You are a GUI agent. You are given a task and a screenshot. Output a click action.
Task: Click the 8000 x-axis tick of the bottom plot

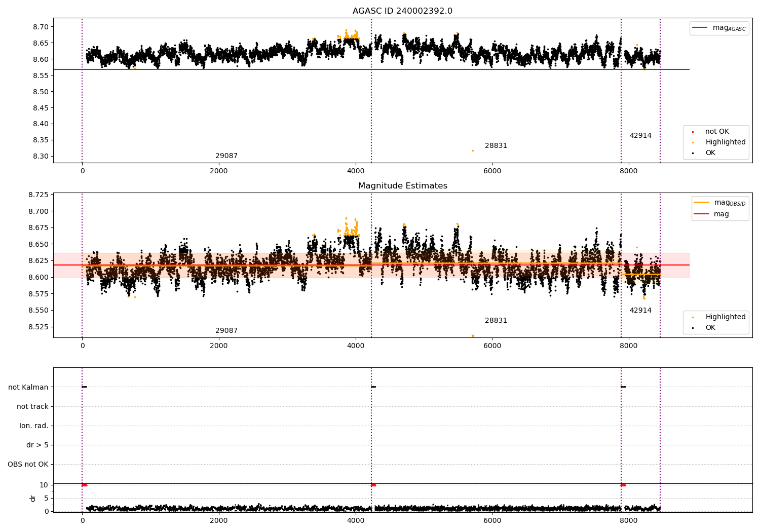click(x=629, y=520)
